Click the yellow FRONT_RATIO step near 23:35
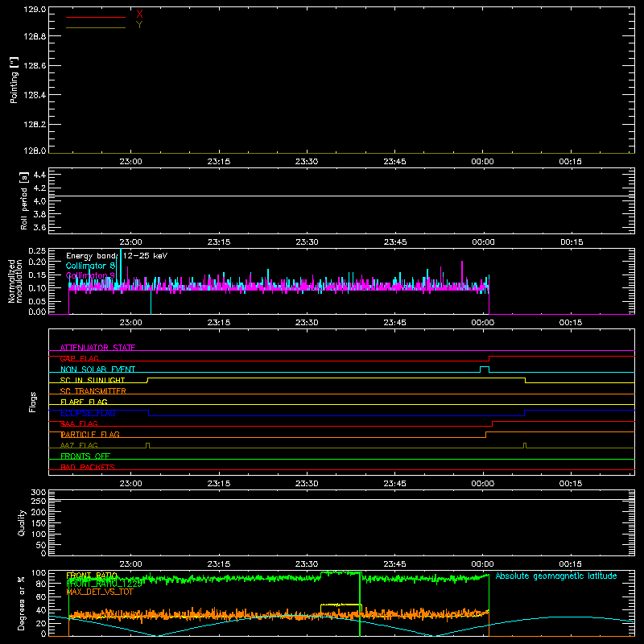644x644 pixels. [341, 605]
